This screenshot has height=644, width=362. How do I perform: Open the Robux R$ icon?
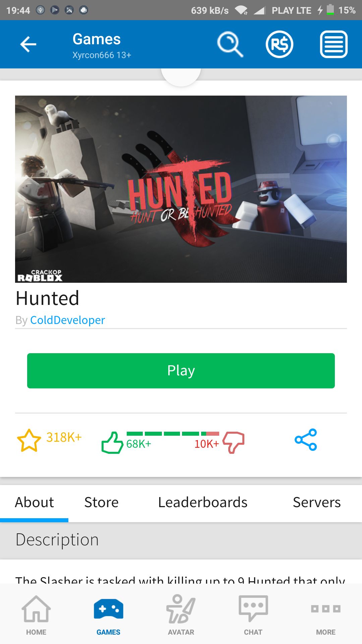tap(280, 44)
